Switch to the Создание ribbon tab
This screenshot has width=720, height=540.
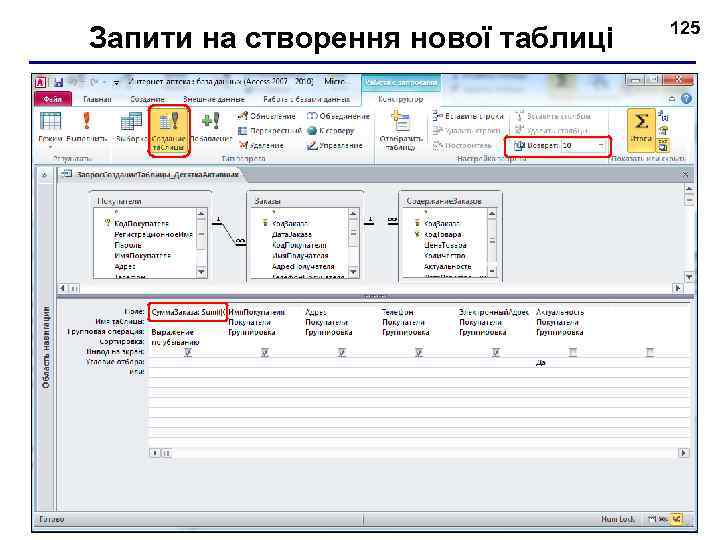147,99
